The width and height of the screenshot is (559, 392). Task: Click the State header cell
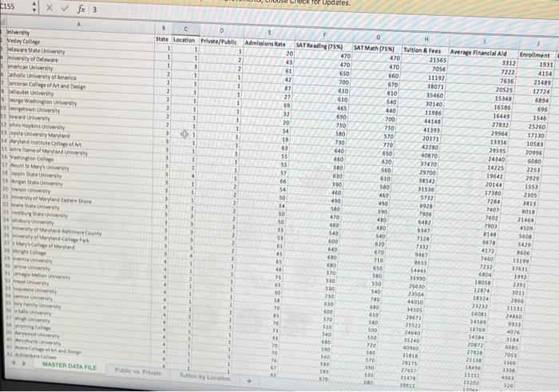(x=162, y=39)
